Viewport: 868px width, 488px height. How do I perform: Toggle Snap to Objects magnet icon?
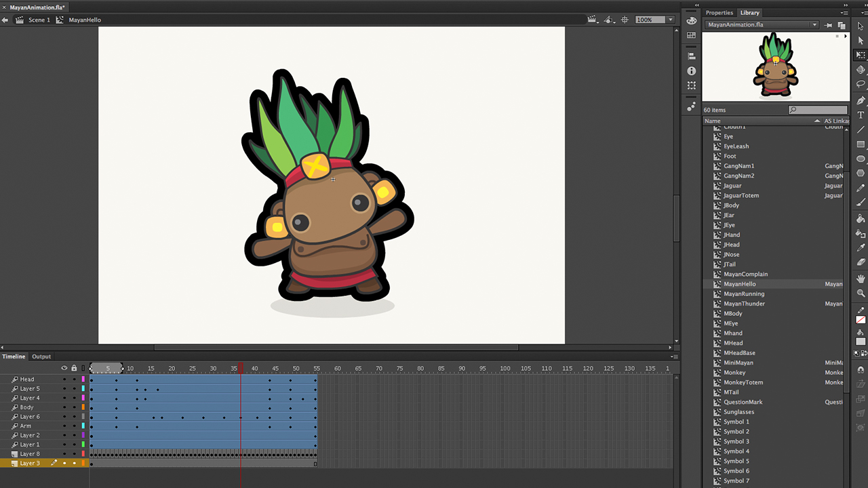click(x=861, y=370)
